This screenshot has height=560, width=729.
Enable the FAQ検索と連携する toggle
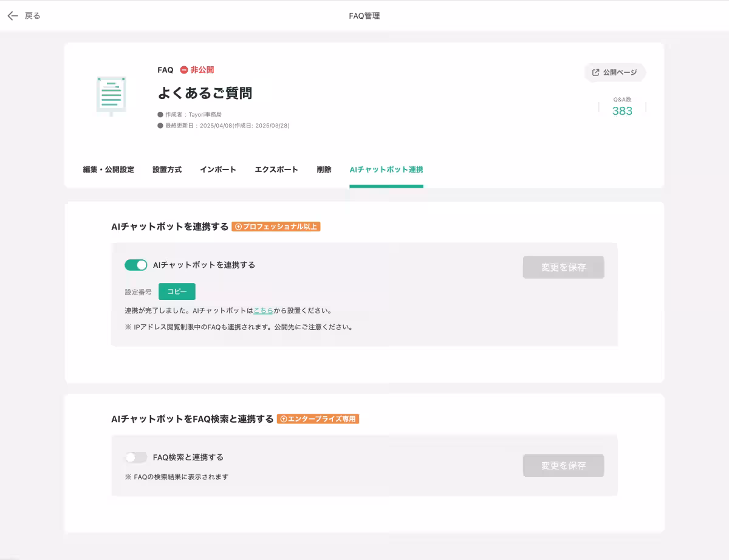point(136,458)
